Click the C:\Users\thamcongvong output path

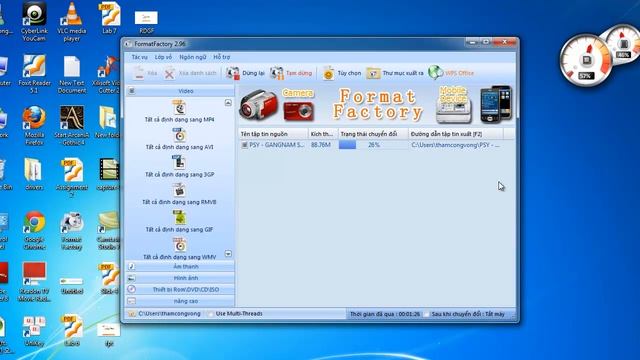169,314
